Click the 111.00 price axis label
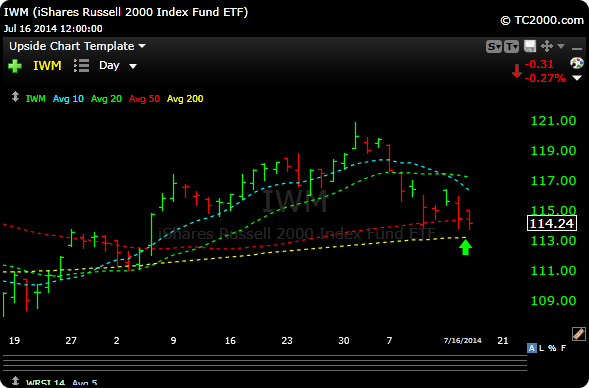This screenshot has width=589, height=388. [553, 271]
